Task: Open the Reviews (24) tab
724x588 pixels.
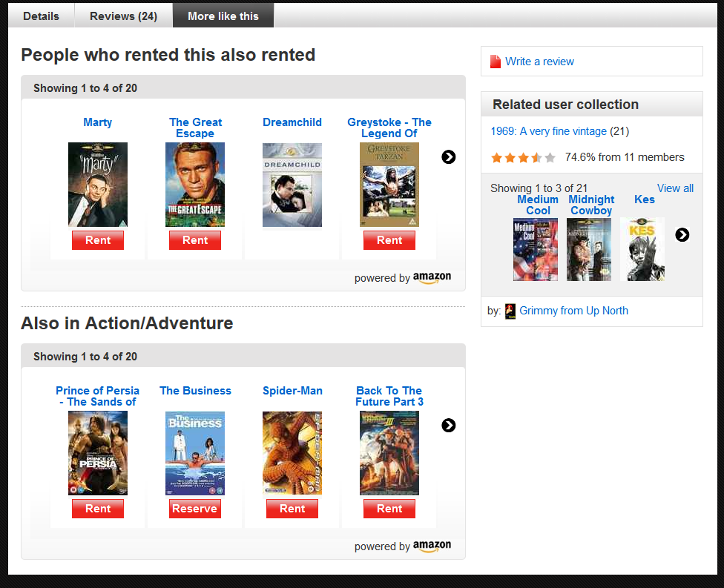Action: coord(123,16)
